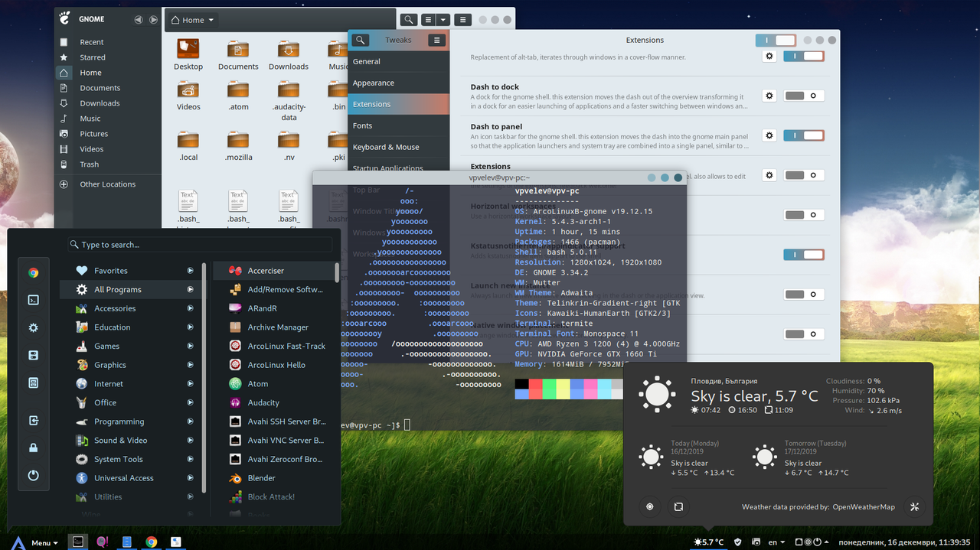
Task: Click the terminal icon in the bottom taskbar
Action: point(77,542)
